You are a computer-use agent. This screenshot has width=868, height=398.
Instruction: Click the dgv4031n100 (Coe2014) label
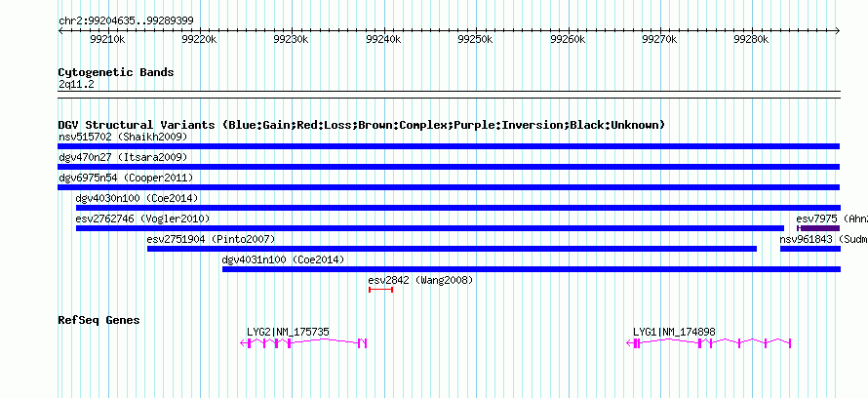pos(283,259)
